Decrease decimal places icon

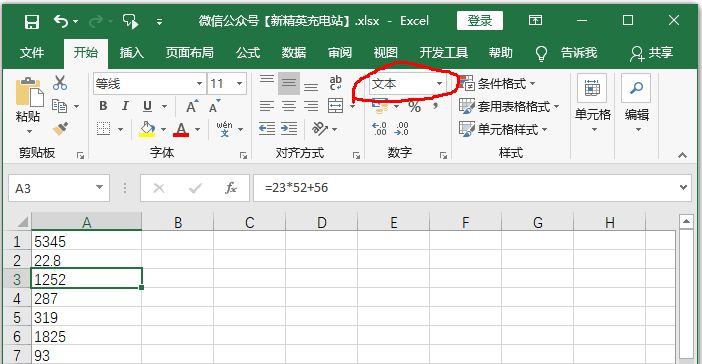402,129
